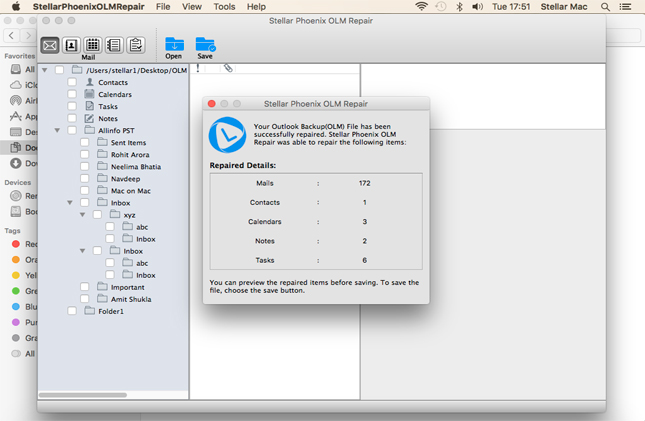This screenshot has width=645, height=421.
Task: Tick the Sent Items checkbox
Action: (x=85, y=143)
